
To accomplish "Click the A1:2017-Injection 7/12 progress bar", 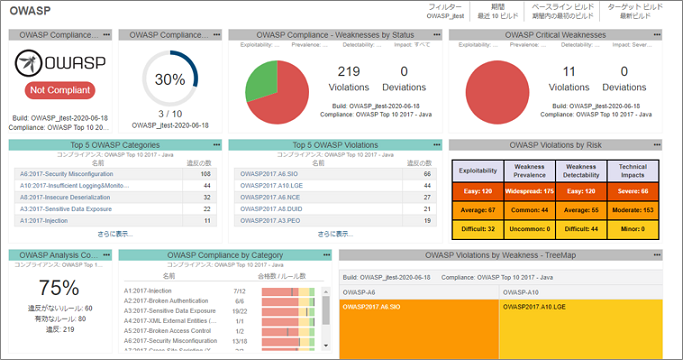I will tap(288, 292).
